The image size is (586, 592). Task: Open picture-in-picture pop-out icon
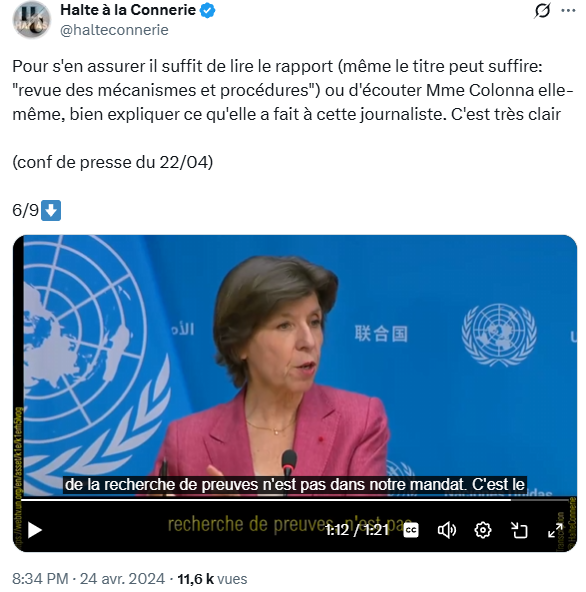519,530
